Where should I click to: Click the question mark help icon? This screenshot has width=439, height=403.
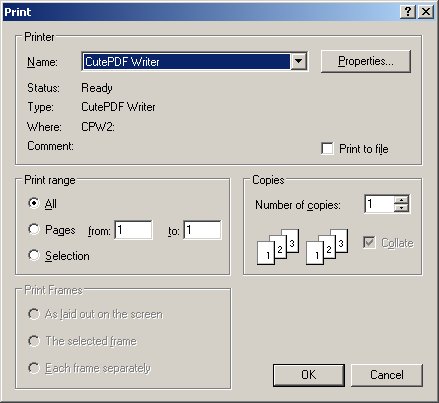(x=408, y=12)
